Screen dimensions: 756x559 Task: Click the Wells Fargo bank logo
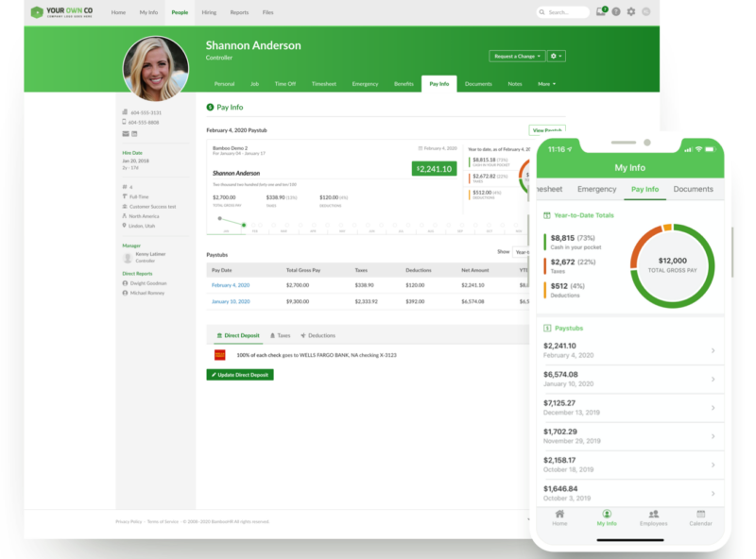pyautogui.click(x=220, y=355)
